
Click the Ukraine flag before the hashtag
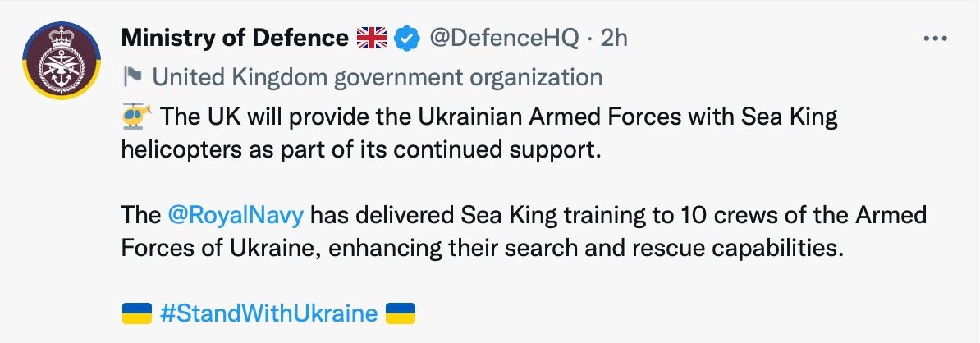coord(135,313)
